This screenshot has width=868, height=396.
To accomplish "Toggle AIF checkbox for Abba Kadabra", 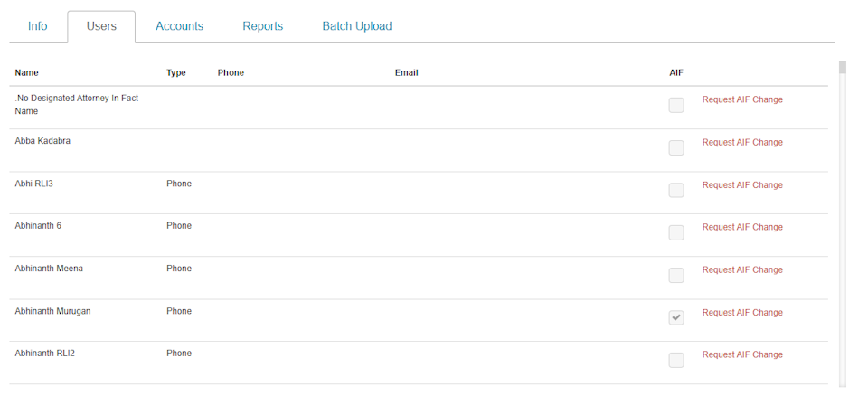I will (676, 148).
